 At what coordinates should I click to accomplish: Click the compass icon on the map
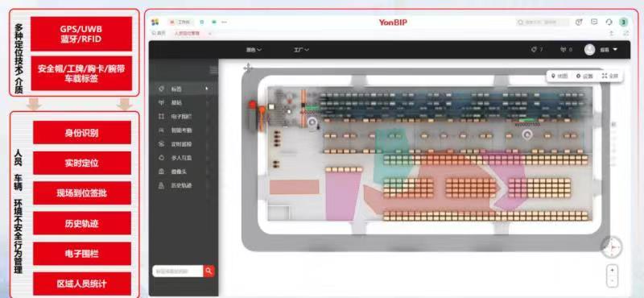(x=612, y=247)
